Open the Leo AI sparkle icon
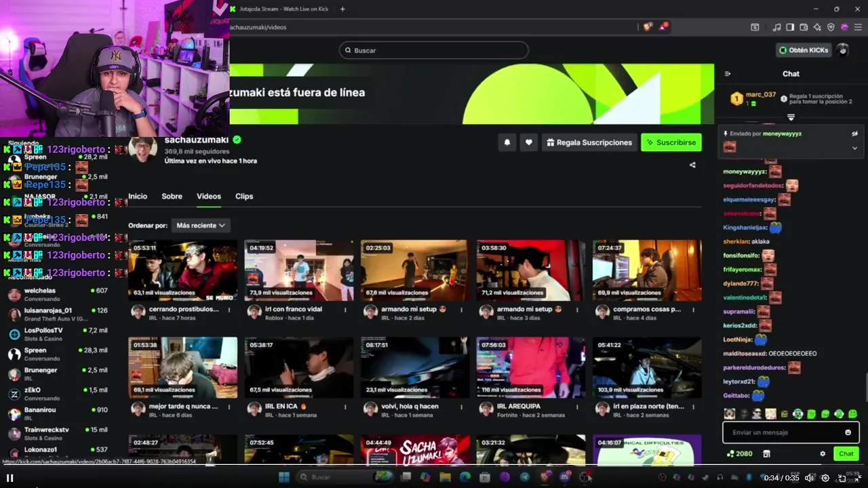The height and width of the screenshot is (488, 868). coord(817,27)
